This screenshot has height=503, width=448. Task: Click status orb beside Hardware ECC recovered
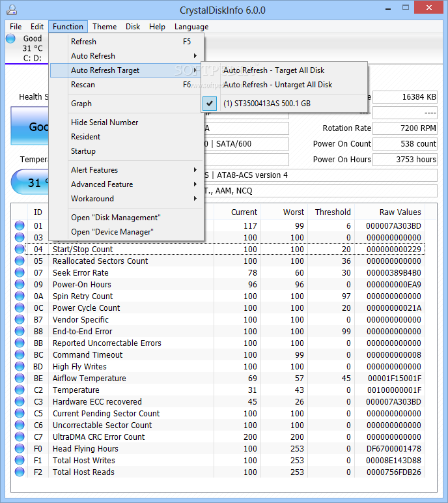20,401
